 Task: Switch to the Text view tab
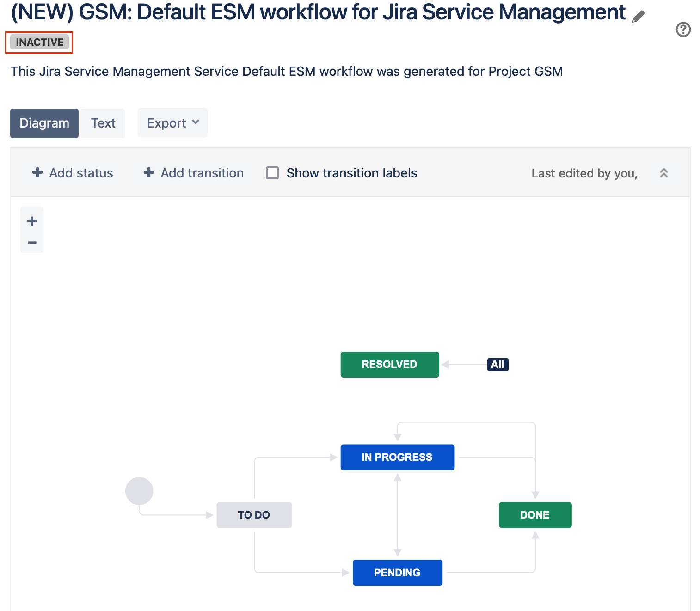tap(103, 123)
